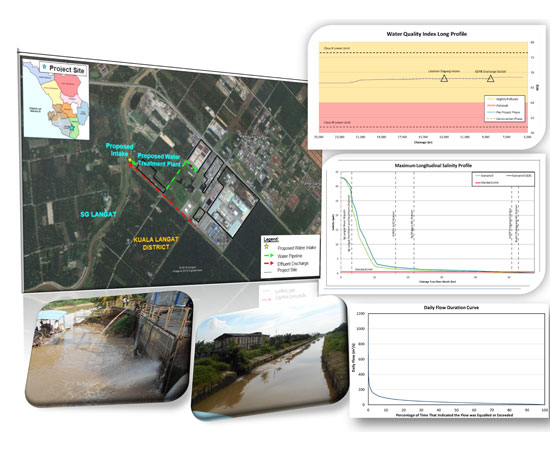Screen dimensions: 550x450
Task: Click the yellow Proposed Intake star on map
Action: click(130, 160)
